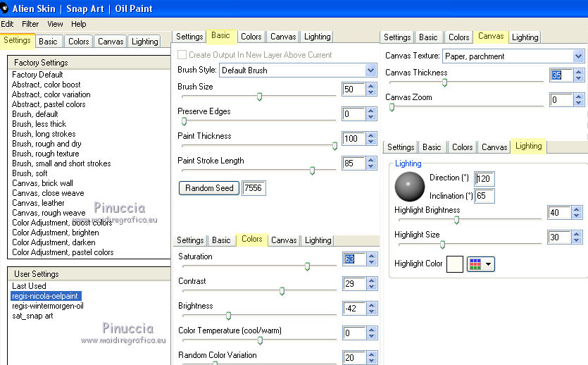Click the Highlight Size slider handle
Viewport: 588px width, 365px height.
tap(442, 245)
